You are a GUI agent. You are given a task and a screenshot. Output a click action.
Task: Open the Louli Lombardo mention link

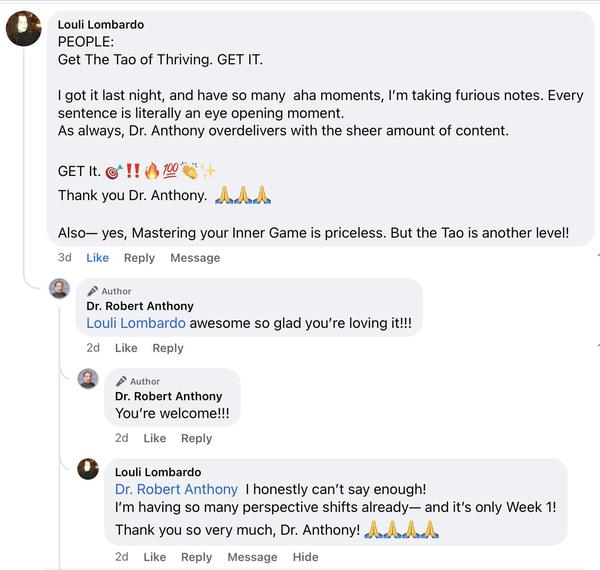[x=136, y=324]
